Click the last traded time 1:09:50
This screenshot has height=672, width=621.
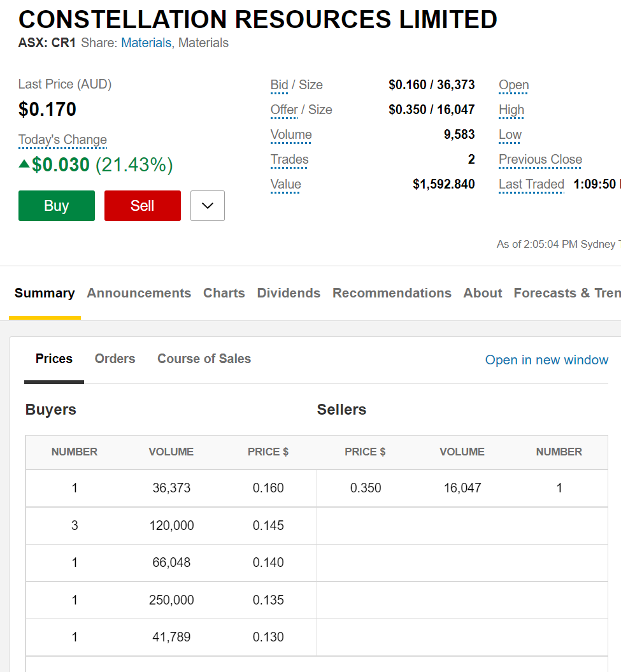pos(594,184)
